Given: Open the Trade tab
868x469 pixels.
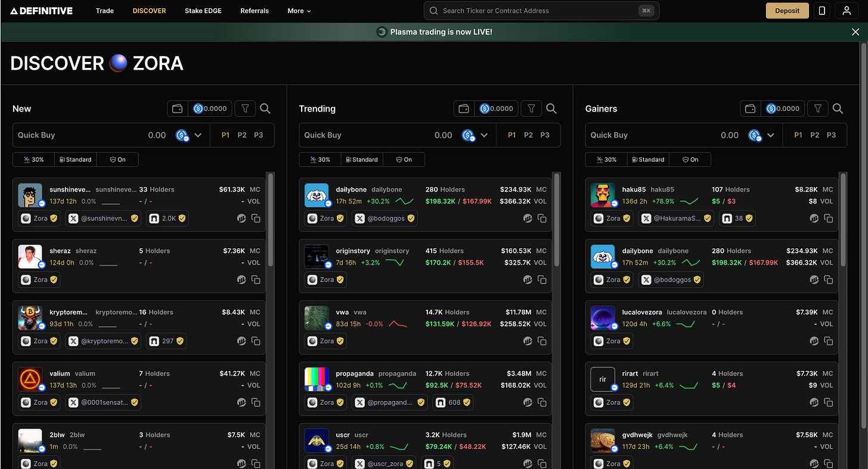Looking at the screenshot, I should point(105,11).
